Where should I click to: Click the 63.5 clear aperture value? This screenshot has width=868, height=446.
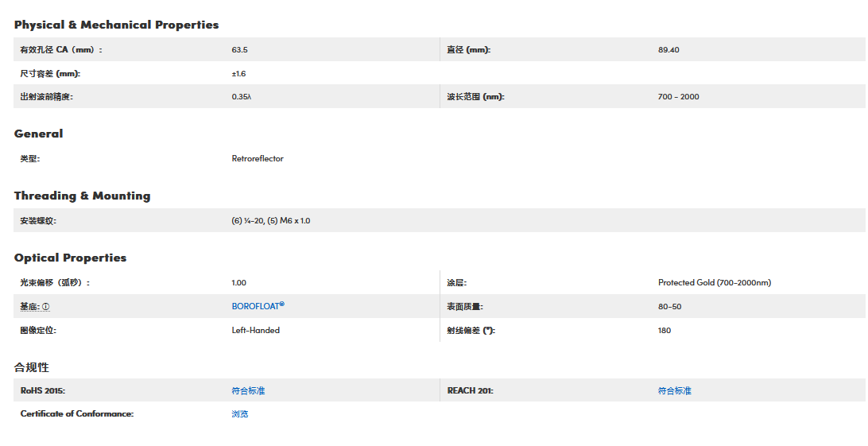point(239,50)
